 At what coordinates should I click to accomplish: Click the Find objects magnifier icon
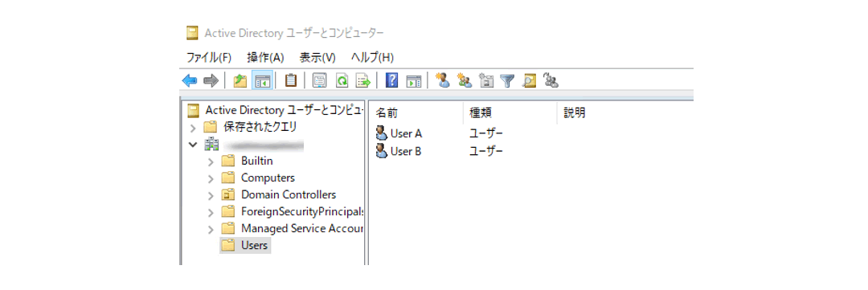[529, 81]
